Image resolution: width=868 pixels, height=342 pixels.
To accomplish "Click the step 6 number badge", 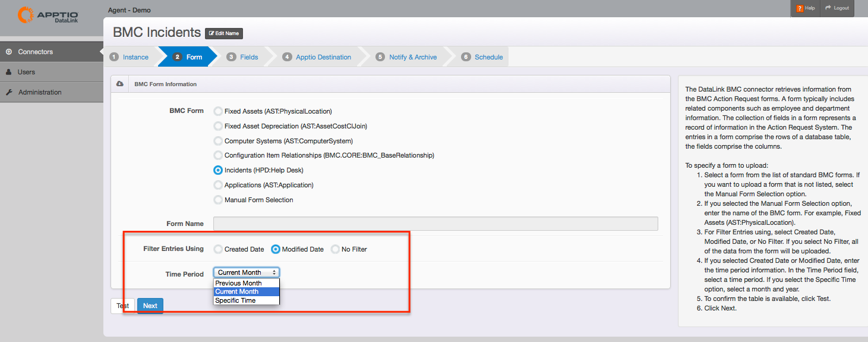I will 466,57.
